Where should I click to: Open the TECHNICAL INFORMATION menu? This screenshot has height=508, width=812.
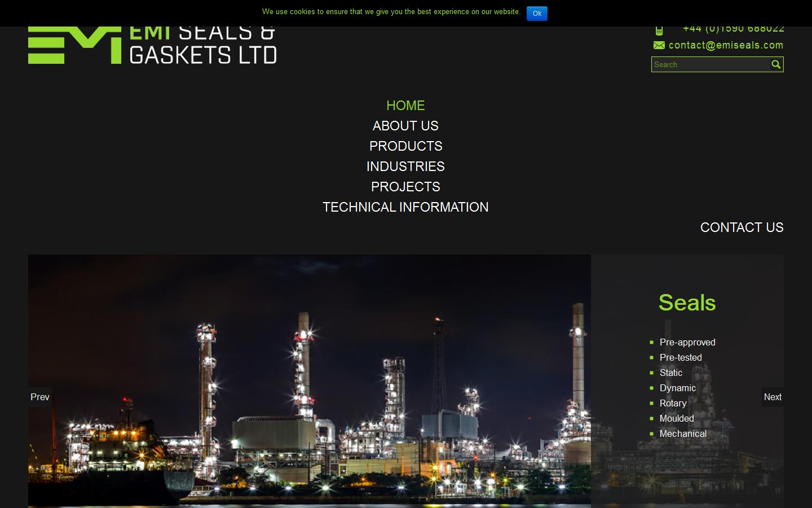click(405, 207)
